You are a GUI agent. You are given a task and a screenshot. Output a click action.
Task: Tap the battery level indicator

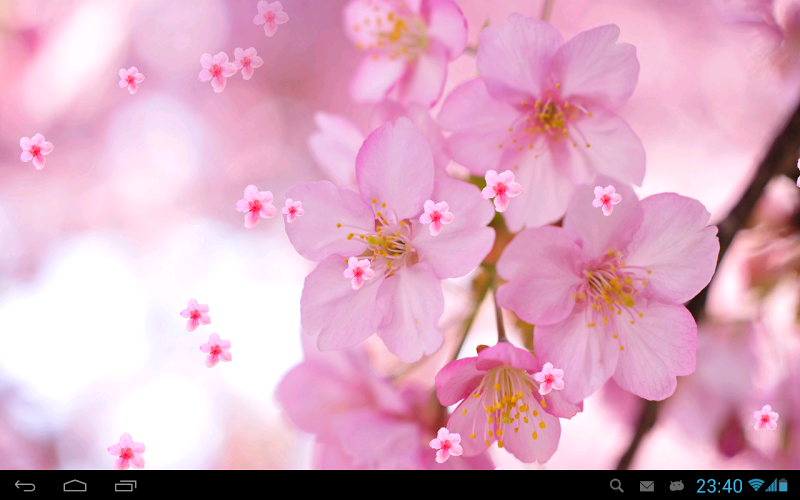[x=783, y=485]
